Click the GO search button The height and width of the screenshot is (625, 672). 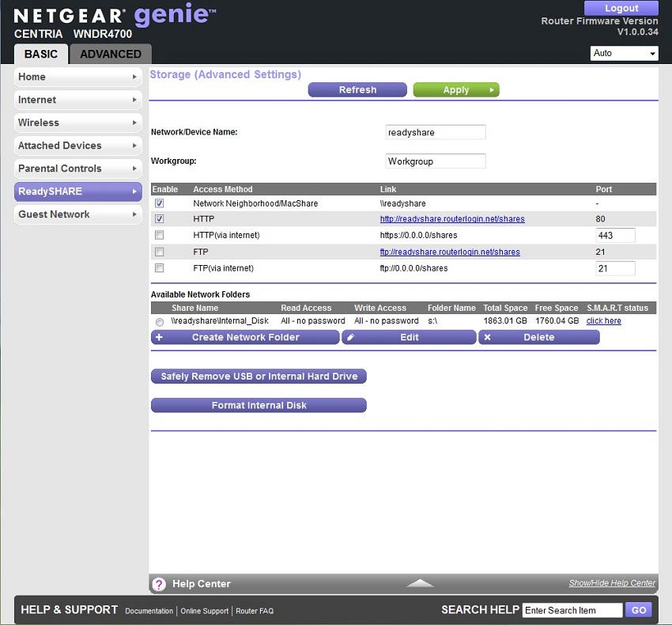pyautogui.click(x=639, y=610)
